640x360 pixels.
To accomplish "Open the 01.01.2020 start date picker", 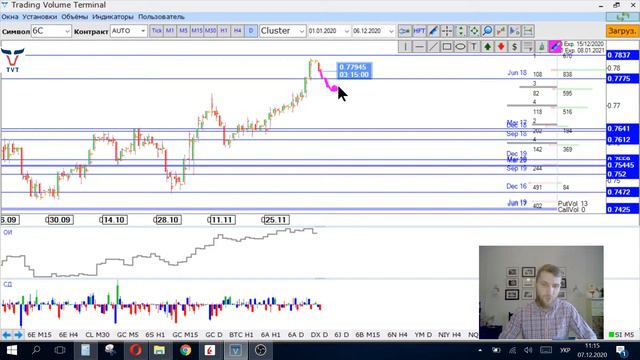I will pyautogui.click(x=329, y=31).
